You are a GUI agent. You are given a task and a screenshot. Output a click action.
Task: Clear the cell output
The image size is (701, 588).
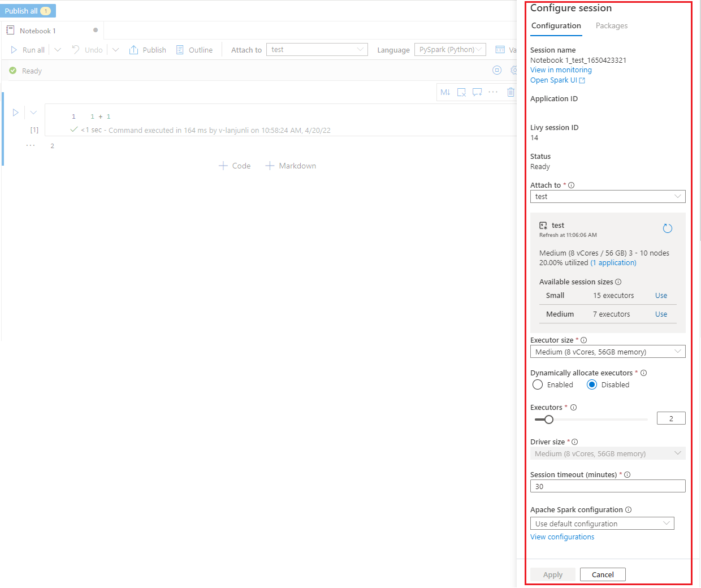pyautogui.click(x=461, y=92)
